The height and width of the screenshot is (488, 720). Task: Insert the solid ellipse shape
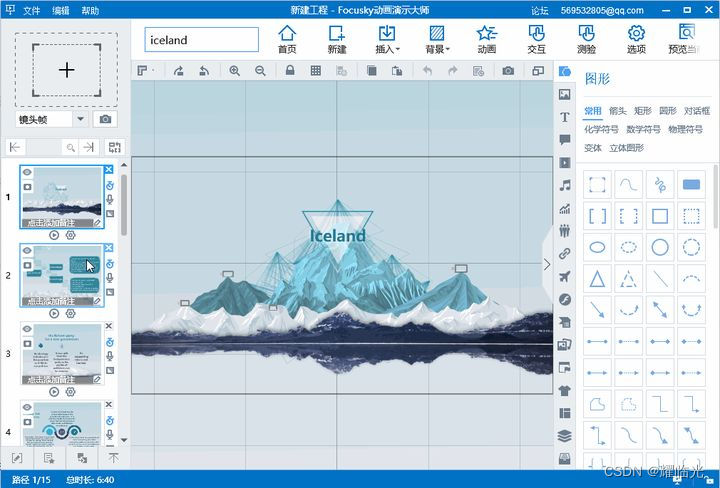point(597,247)
